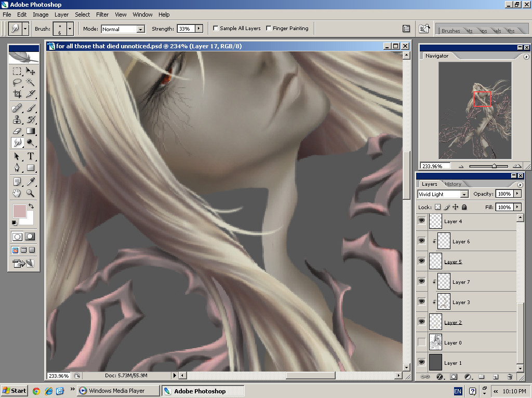Select the Notes tool
Image resolution: width=532 pixels, height=398 pixels.
[17, 182]
